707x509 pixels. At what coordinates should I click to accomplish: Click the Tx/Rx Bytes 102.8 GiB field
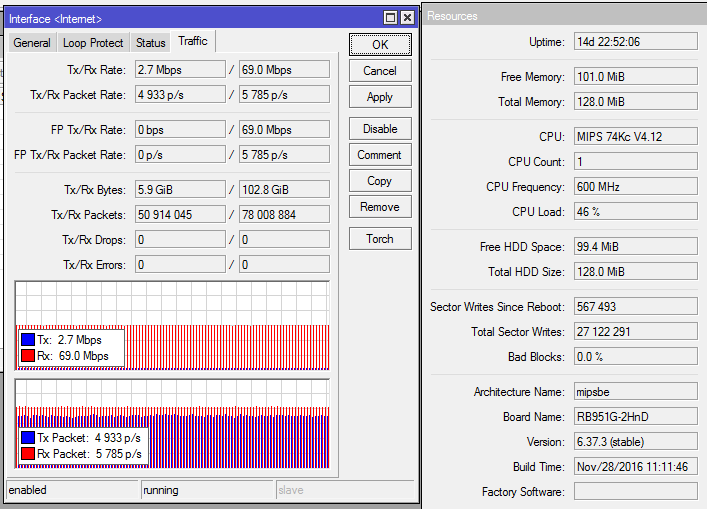[284, 191]
